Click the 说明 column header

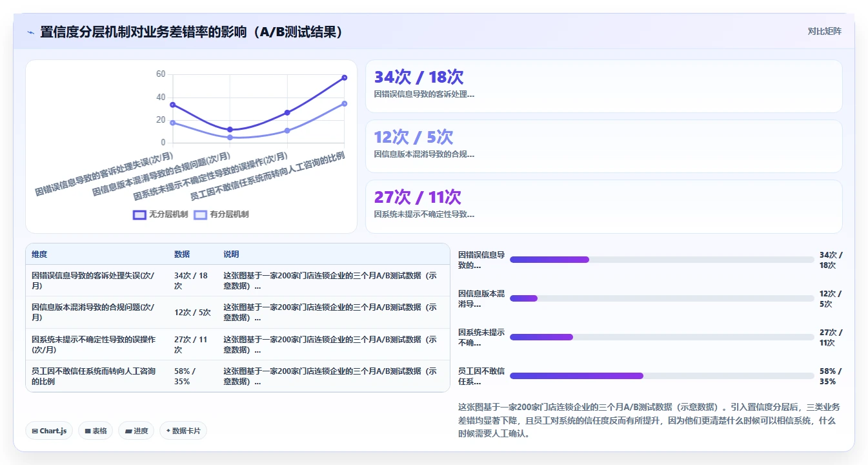[x=231, y=254]
